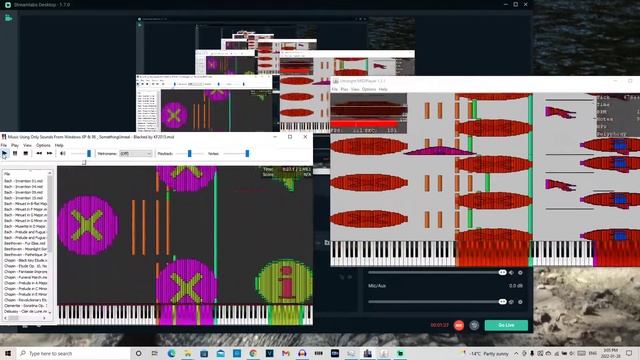The height and width of the screenshot is (360, 640).
Task: Open the notification center icon
Action: [629, 353]
